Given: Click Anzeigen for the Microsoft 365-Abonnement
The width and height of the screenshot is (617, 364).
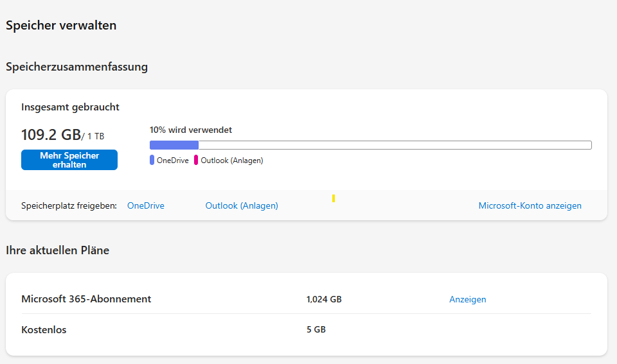Looking at the screenshot, I should click(x=467, y=299).
